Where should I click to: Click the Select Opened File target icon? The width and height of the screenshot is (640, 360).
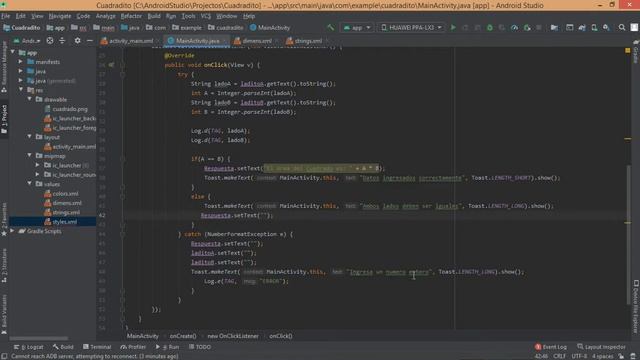tap(50, 41)
